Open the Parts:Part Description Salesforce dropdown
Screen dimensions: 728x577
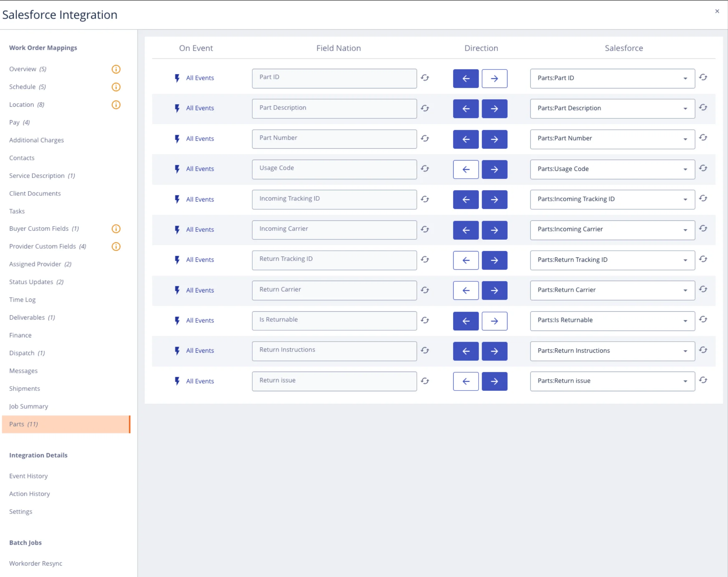click(x=612, y=108)
